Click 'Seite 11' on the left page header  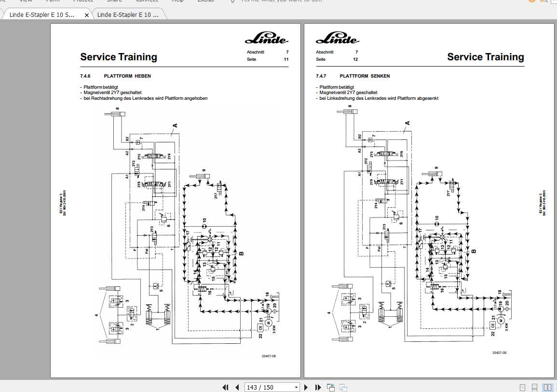click(x=268, y=59)
